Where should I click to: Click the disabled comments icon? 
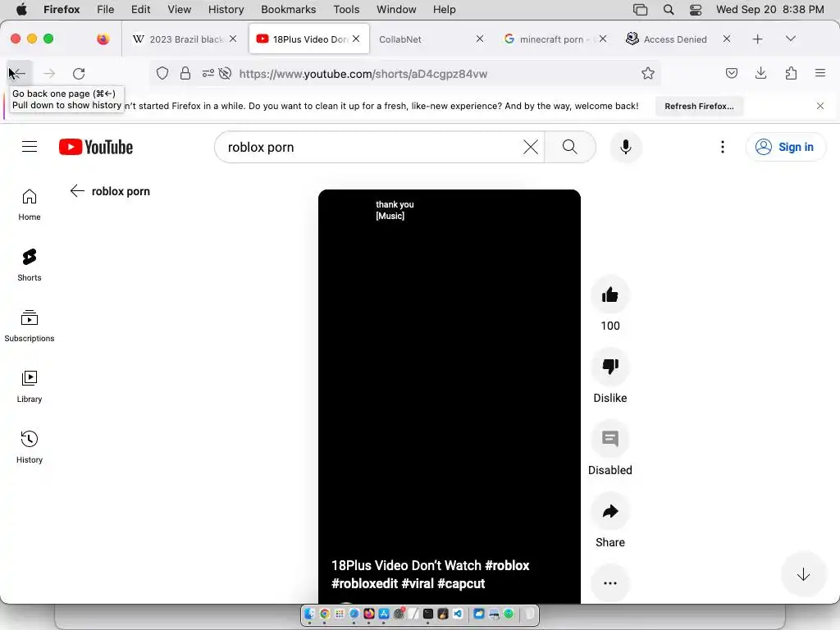(x=610, y=439)
